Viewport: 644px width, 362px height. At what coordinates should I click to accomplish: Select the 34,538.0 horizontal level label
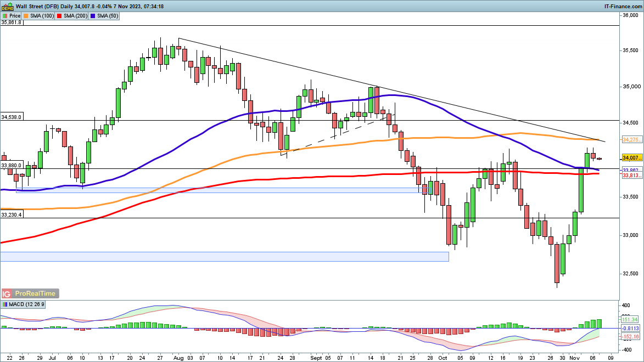click(x=12, y=117)
